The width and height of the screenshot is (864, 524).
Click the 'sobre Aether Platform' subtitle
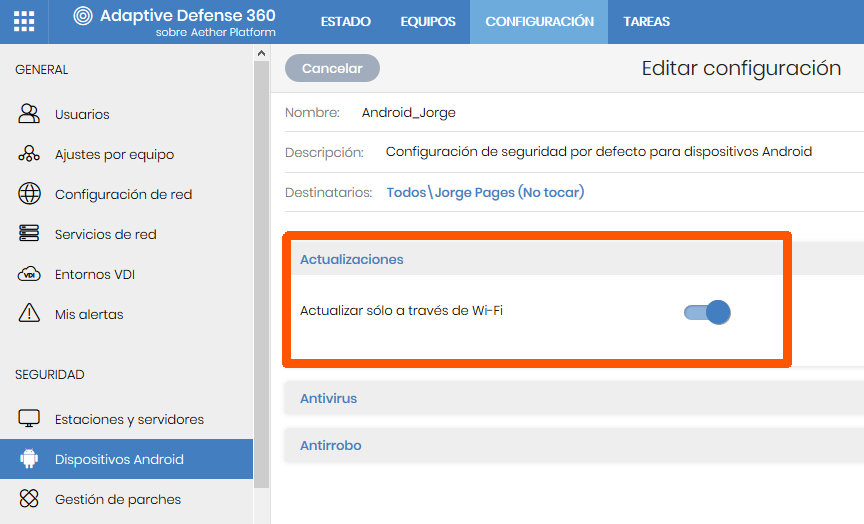[x=215, y=33]
